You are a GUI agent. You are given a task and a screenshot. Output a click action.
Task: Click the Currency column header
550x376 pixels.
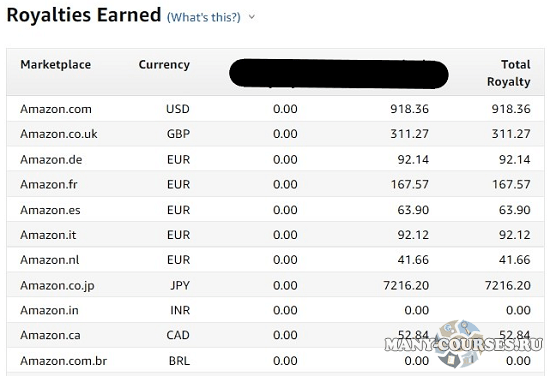pos(164,65)
